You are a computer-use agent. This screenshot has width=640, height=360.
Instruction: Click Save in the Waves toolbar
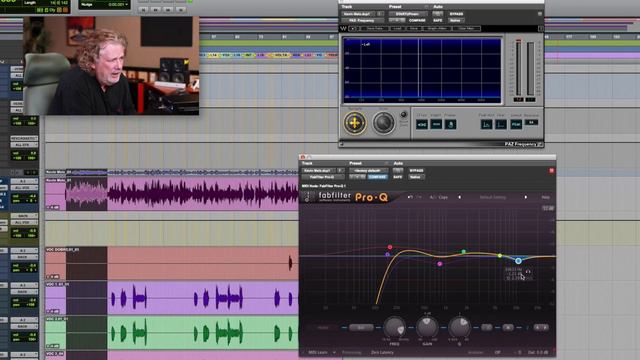pyautogui.click(x=414, y=29)
